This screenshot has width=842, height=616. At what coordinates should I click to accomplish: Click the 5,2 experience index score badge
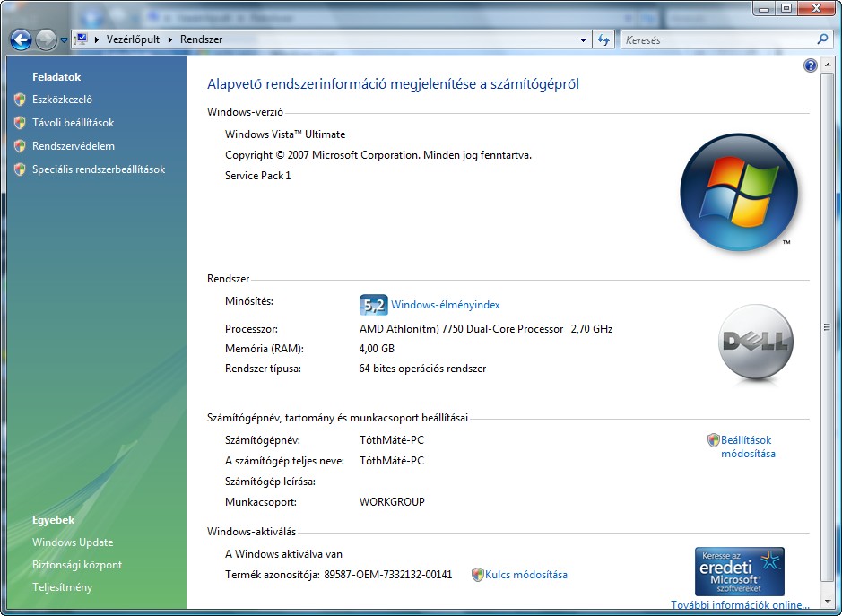point(373,305)
